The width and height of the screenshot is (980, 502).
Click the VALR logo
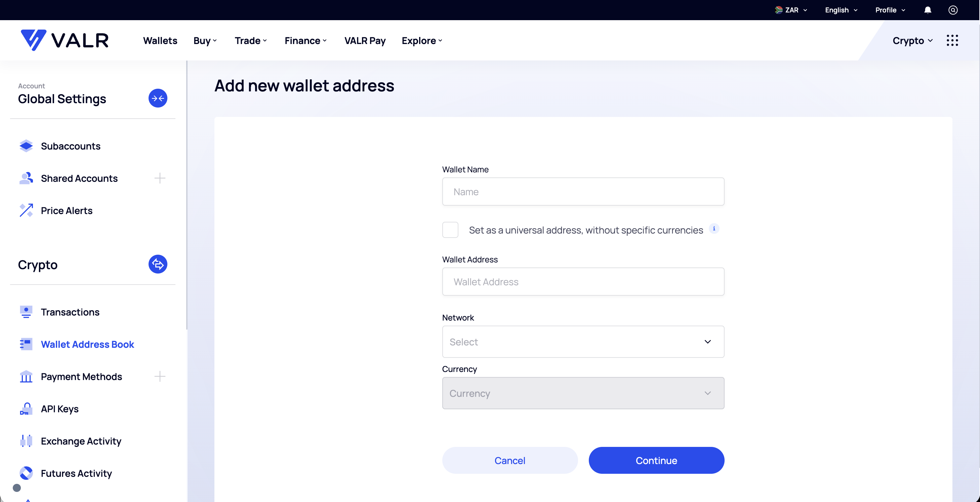(x=65, y=40)
